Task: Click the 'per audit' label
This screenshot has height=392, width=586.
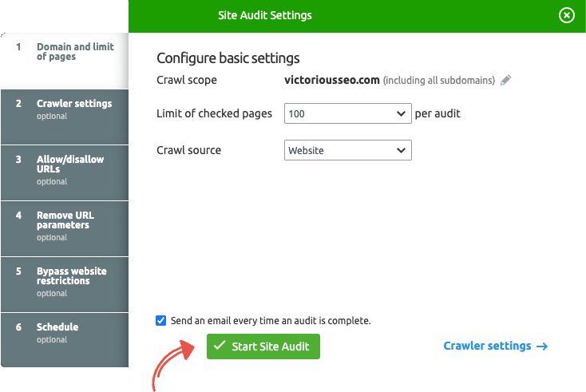Action: [x=438, y=113]
